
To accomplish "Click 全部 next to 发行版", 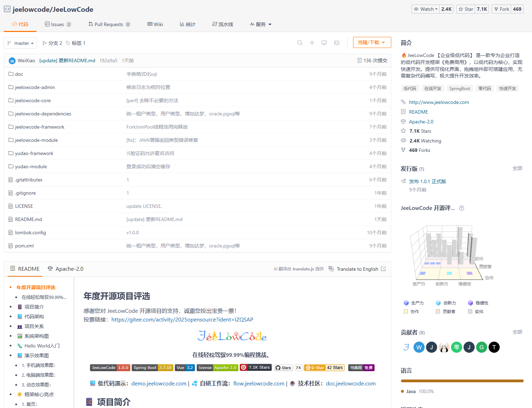I will (x=517, y=168).
